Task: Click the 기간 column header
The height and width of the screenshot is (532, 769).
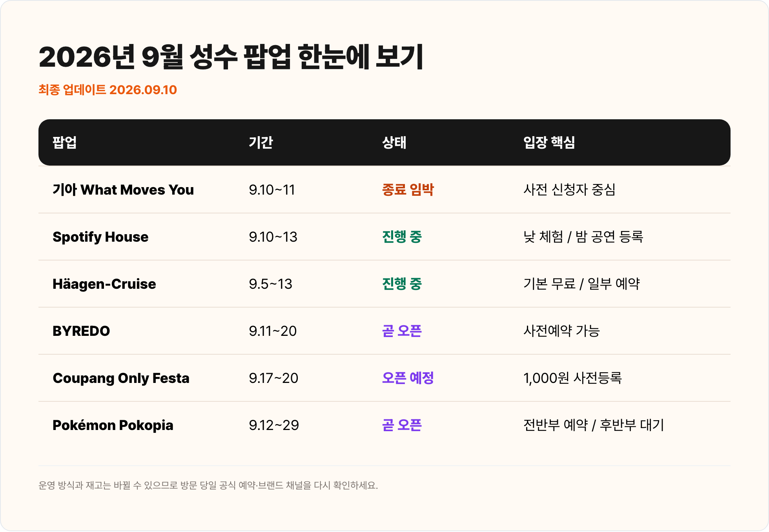Action: click(x=261, y=142)
